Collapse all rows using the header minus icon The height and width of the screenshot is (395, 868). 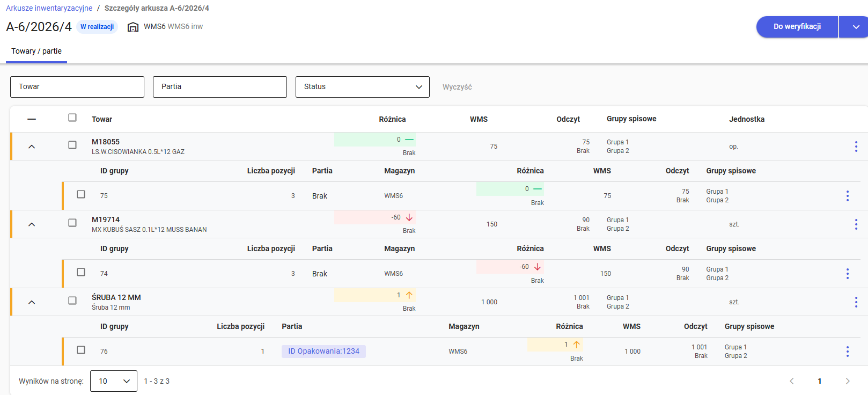(32, 119)
